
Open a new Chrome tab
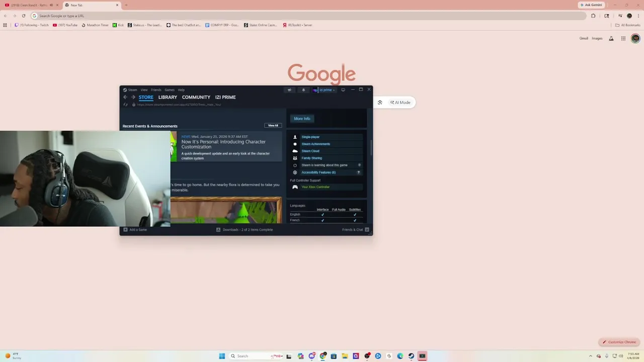[126, 5]
